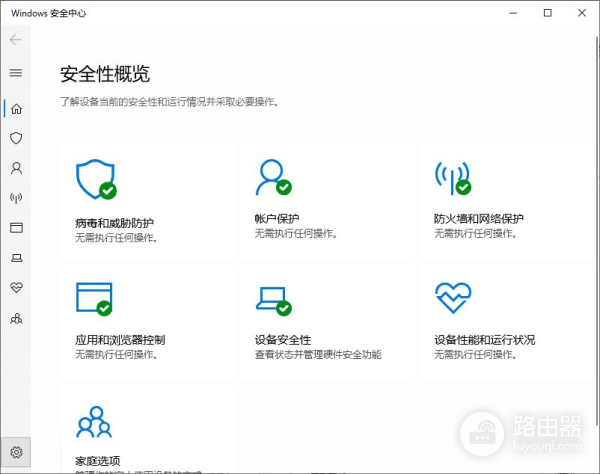This screenshot has height=474, width=600.
Task: Open the settings gear in the sidebar
Action: click(x=16, y=452)
